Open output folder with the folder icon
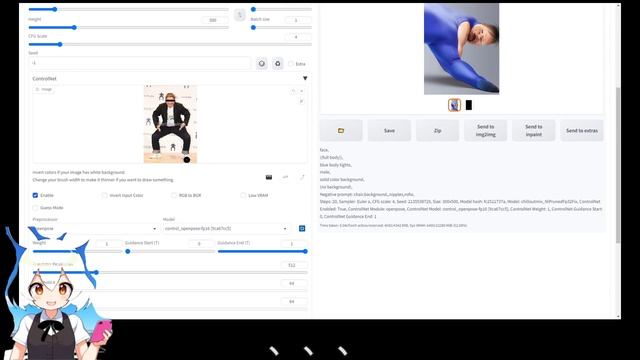The width and height of the screenshot is (640, 360). coord(341,131)
